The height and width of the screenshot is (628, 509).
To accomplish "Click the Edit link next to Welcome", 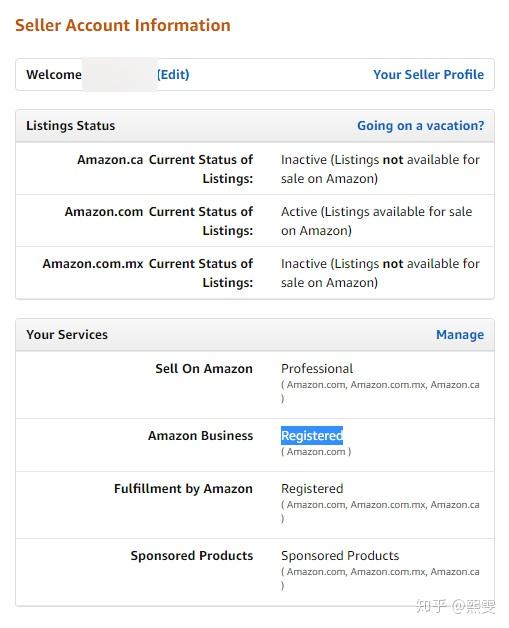I will click(x=173, y=74).
